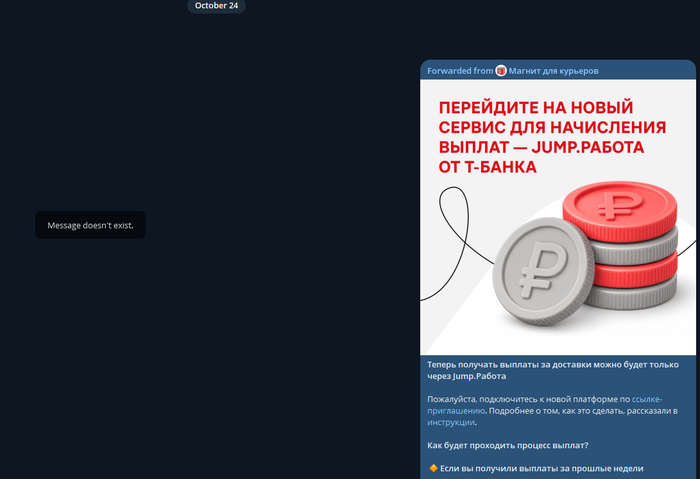Open forwarded source Магнит для курьеров
This screenshot has height=479, width=700.
[x=554, y=71]
